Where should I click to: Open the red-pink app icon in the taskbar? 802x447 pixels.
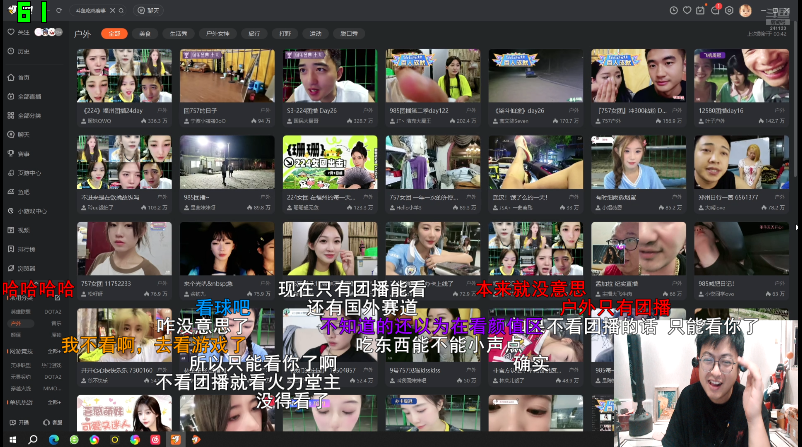tap(155, 439)
